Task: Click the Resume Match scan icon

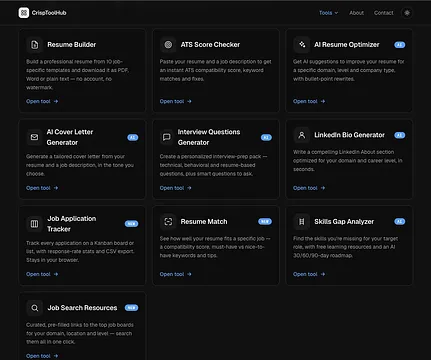Action: pyautogui.click(x=168, y=222)
